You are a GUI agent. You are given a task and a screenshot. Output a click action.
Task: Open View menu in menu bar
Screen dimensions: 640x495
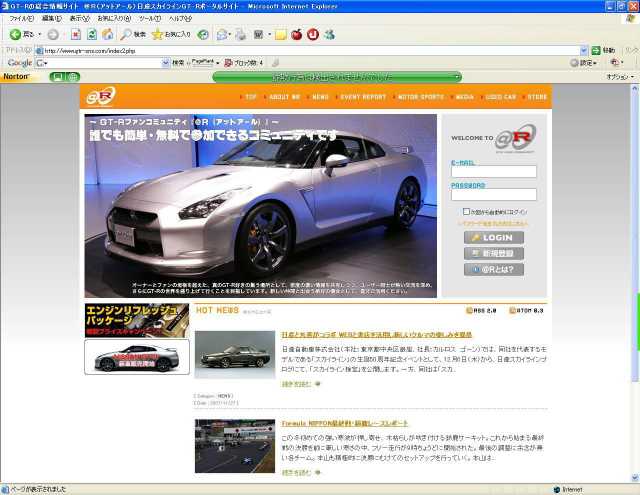coord(79,18)
